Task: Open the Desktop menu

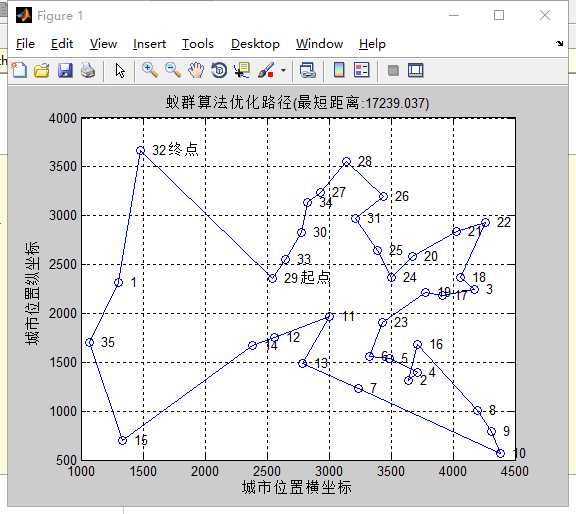Action: 255,44
